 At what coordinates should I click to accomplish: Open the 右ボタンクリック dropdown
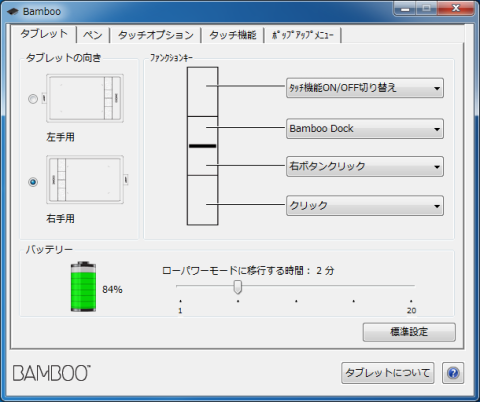[x=365, y=166]
